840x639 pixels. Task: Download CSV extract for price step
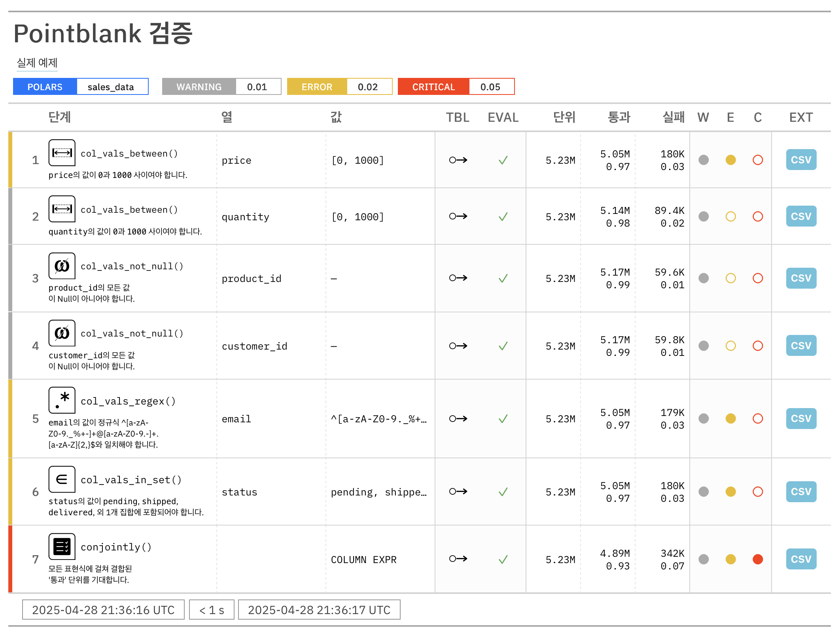[801, 160]
